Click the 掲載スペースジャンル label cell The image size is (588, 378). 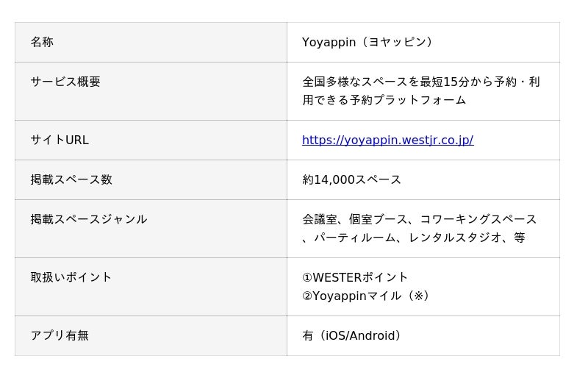click(89, 219)
